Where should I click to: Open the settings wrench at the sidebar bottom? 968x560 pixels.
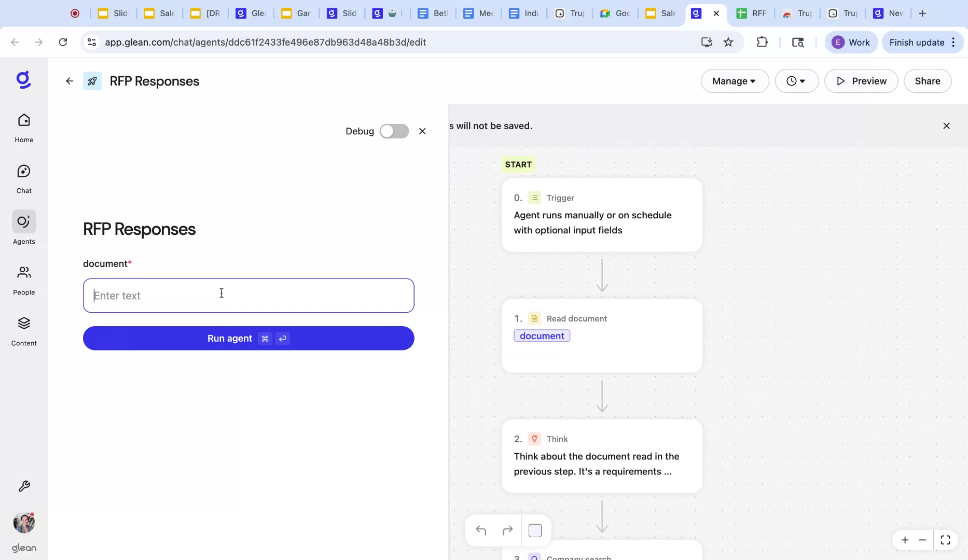(x=23, y=486)
